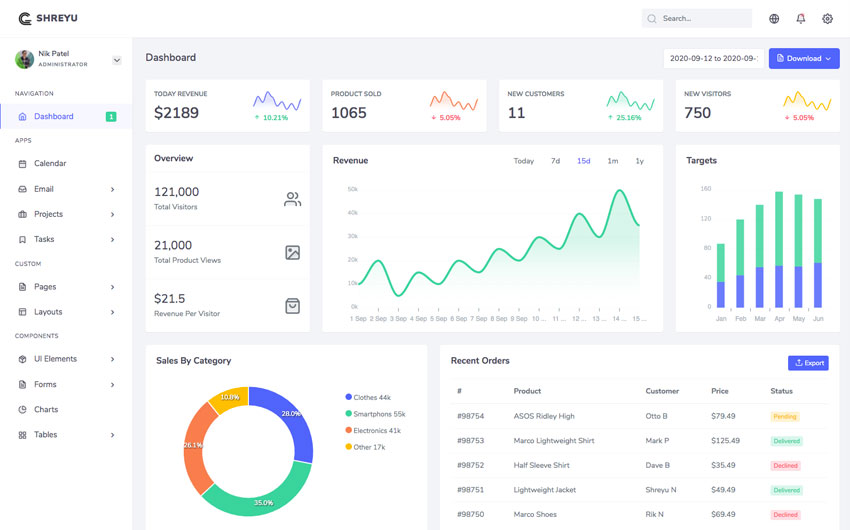850x530 pixels.
Task: Open the date range picker field
Action: click(x=713, y=59)
